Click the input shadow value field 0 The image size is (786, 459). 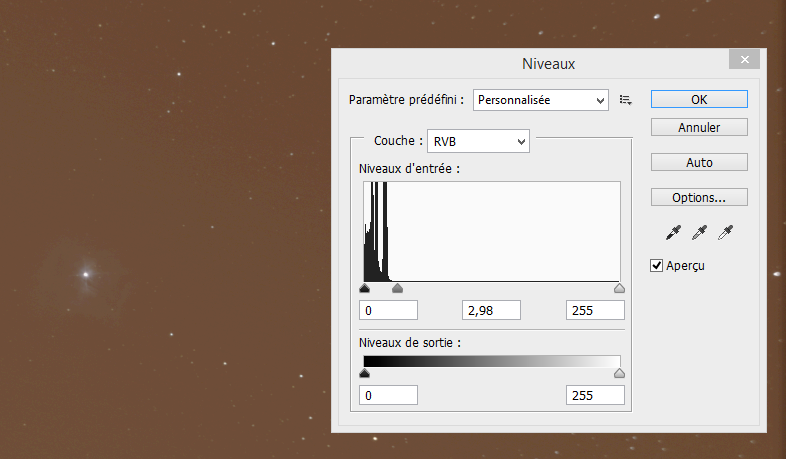(x=388, y=310)
